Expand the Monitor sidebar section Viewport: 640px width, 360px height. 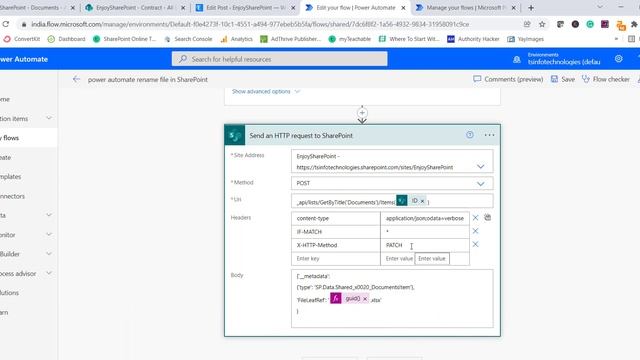(x=49, y=234)
